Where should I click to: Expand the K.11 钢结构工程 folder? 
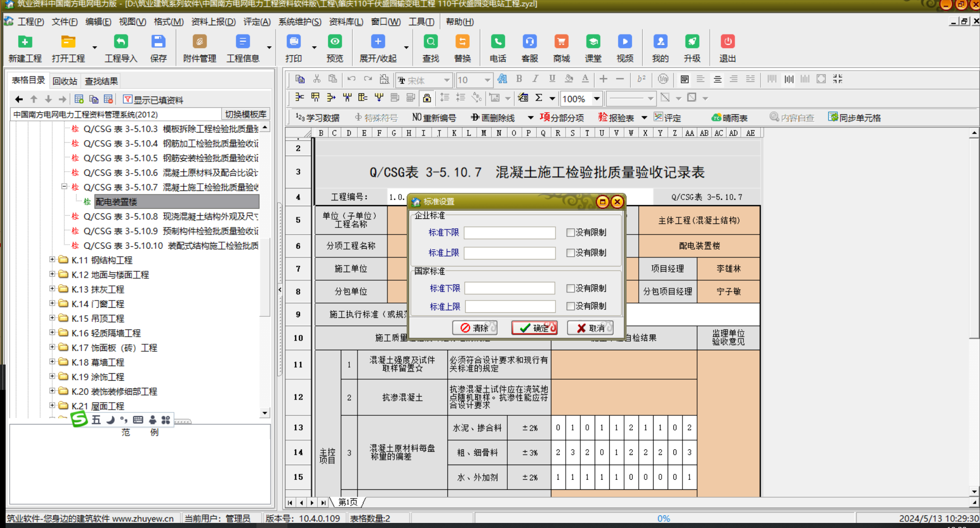[x=52, y=259]
